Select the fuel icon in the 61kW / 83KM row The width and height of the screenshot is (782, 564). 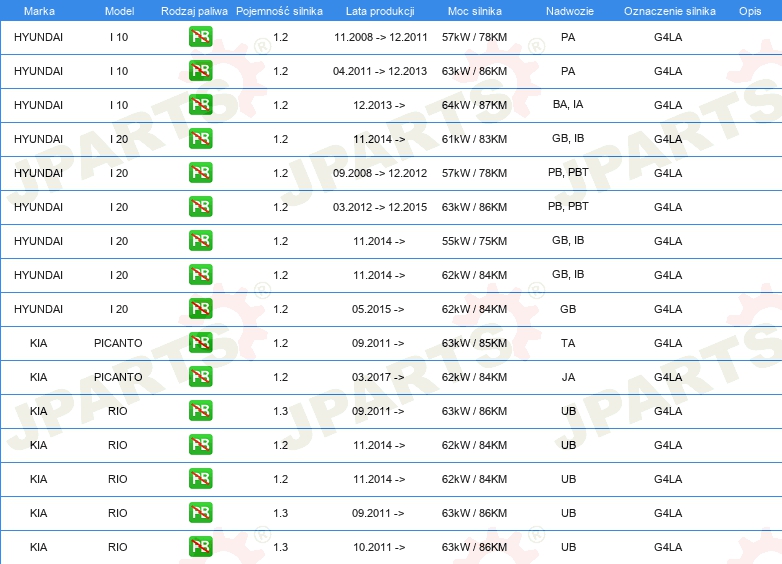point(200,139)
